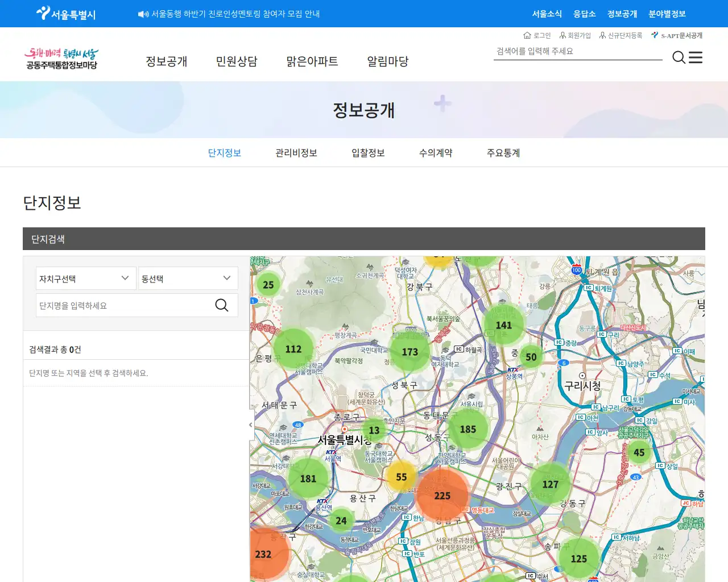Open the 자치구선택 dropdown

click(85, 278)
